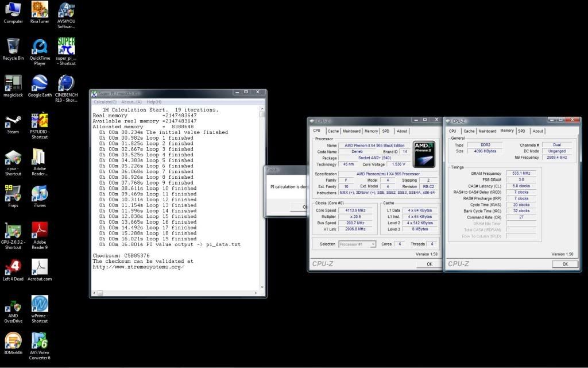
Task: Click the Core Speed value 4113.9 MHz
Action: 355,210
